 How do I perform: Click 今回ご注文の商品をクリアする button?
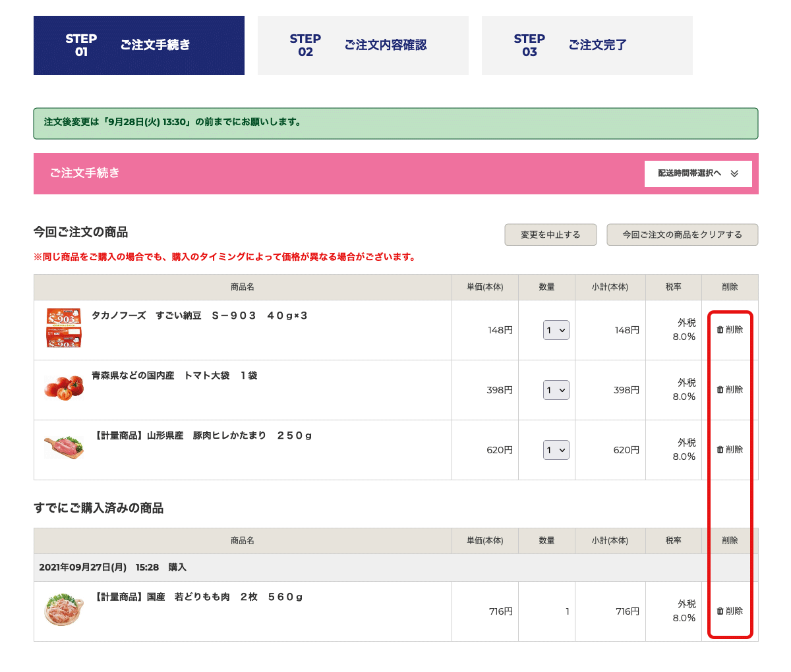pos(682,235)
